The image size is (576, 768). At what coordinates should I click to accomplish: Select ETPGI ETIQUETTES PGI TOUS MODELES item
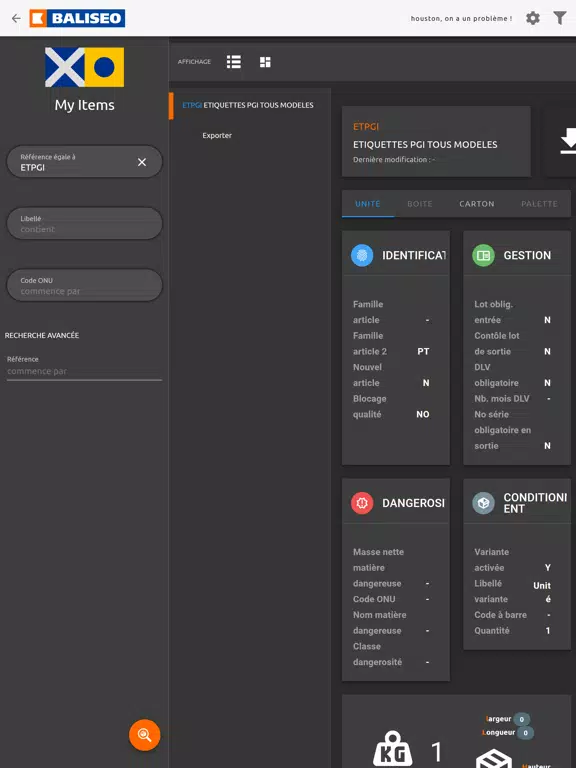click(x=248, y=105)
